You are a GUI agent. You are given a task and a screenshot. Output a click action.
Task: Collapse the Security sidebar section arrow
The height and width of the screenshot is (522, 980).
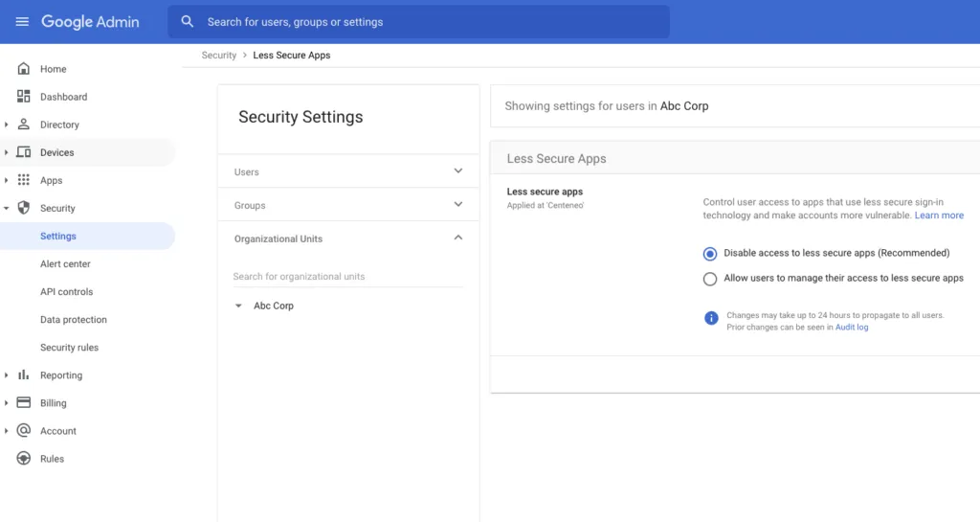click(7, 208)
